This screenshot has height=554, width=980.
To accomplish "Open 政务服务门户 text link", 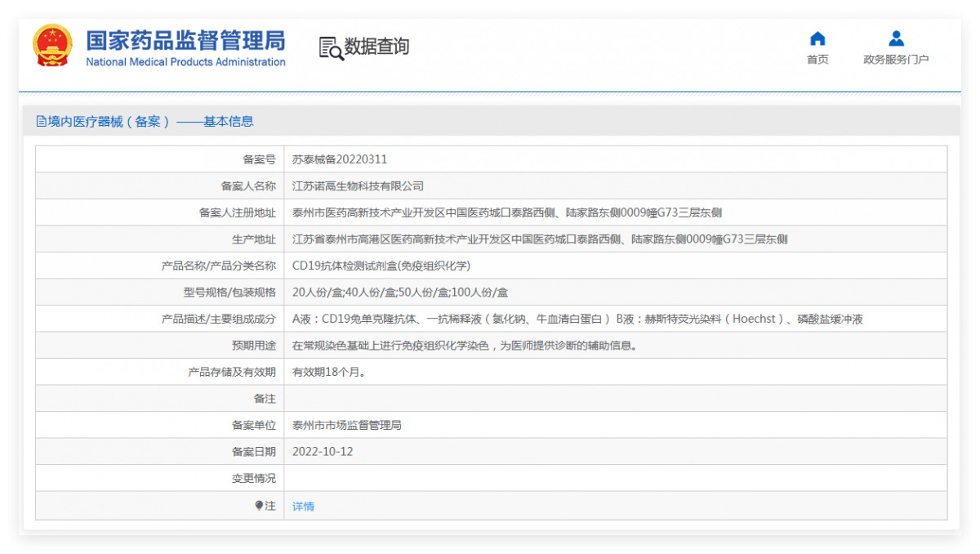I will click(x=896, y=60).
